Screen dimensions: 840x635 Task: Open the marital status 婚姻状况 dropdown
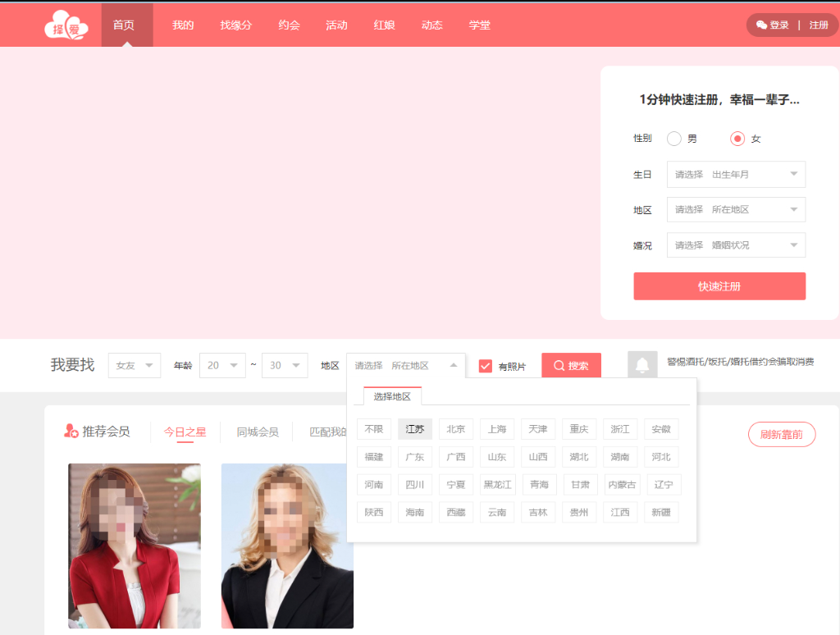(736, 245)
